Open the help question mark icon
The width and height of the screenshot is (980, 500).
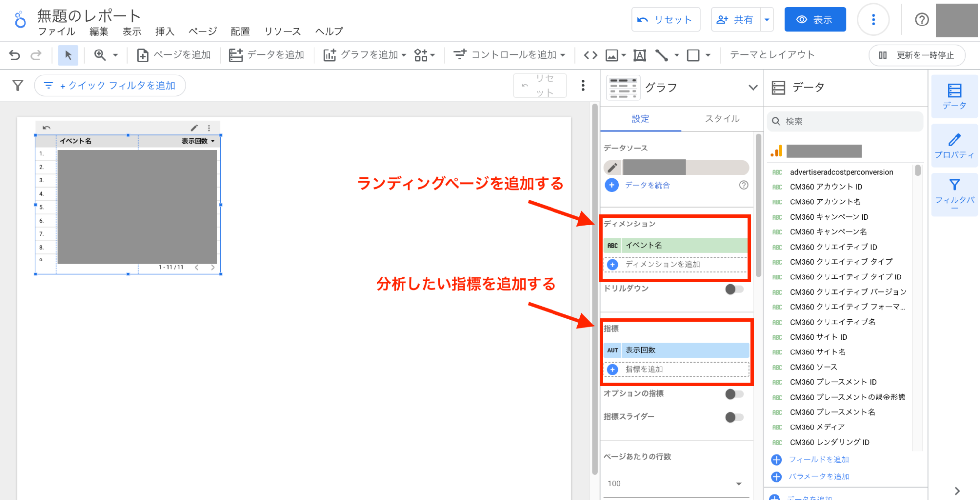click(921, 20)
